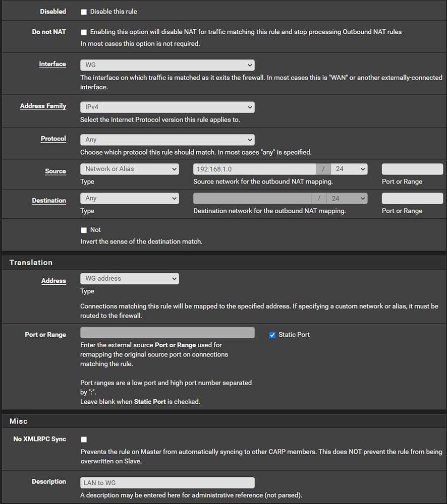Click the translation Port or Range field
The width and height of the screenshot is (447, 504).
tap(166, 332)
